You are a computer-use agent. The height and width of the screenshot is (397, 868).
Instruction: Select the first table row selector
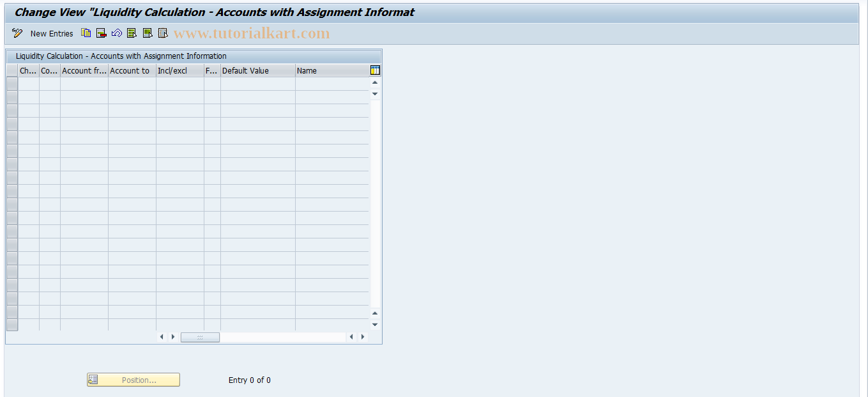pyautogui.click(x=12, y=84)
